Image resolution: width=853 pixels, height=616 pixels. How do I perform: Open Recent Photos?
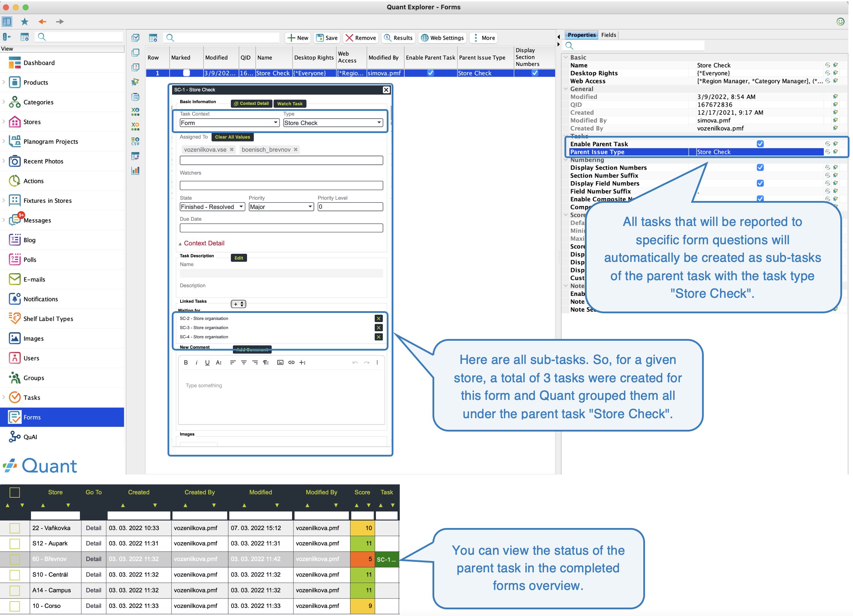43,161
